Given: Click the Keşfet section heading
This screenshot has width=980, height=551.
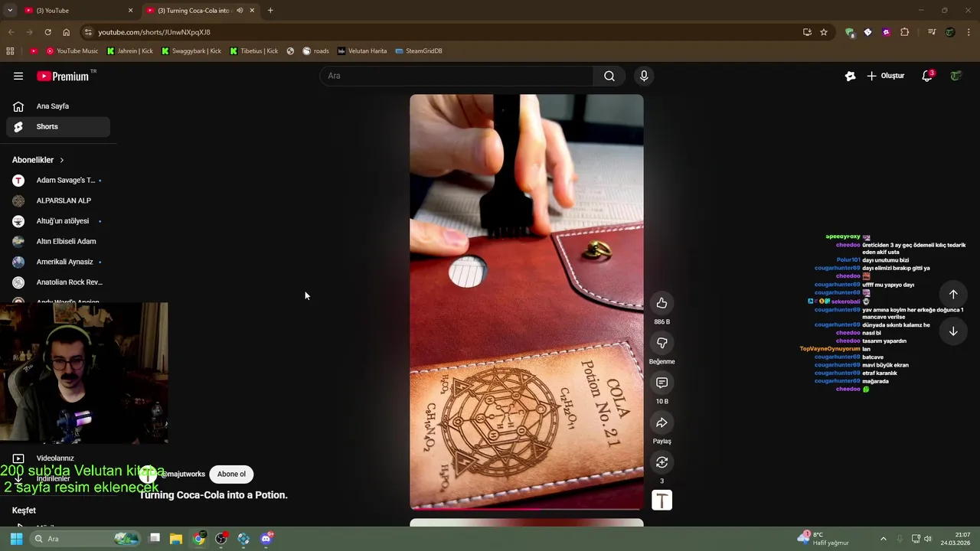Looking at the screenshot, I should pos(24,510).
